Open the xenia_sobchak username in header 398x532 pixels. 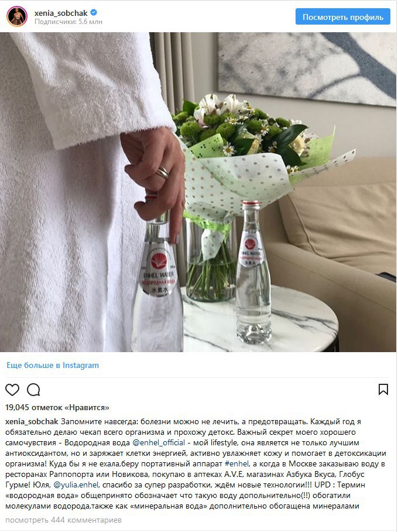[61, 13]
